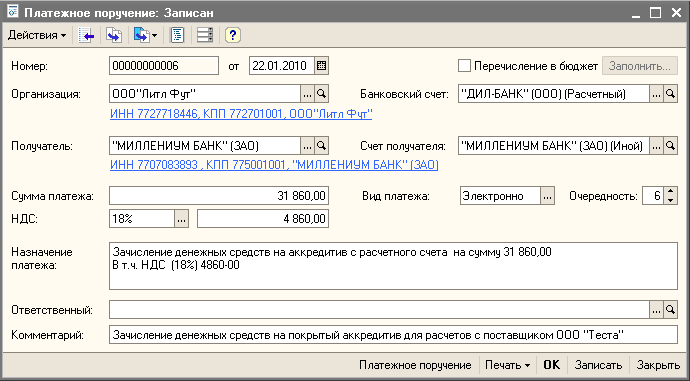Click the Вид платежа field Электронно

(500, 196)
